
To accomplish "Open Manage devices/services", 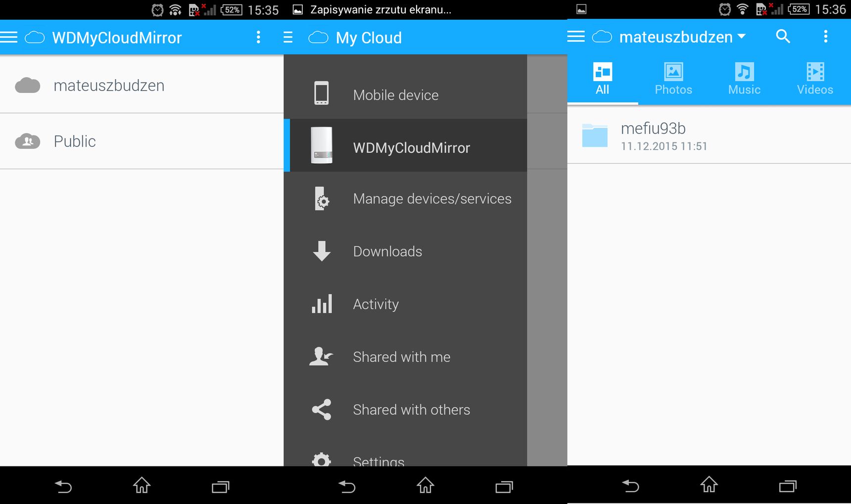I will click(405, 199).
